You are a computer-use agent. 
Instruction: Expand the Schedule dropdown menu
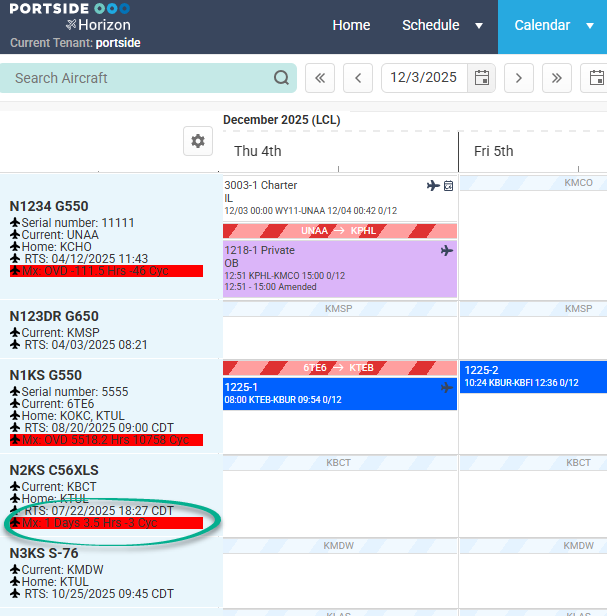(x=478, y=26)
